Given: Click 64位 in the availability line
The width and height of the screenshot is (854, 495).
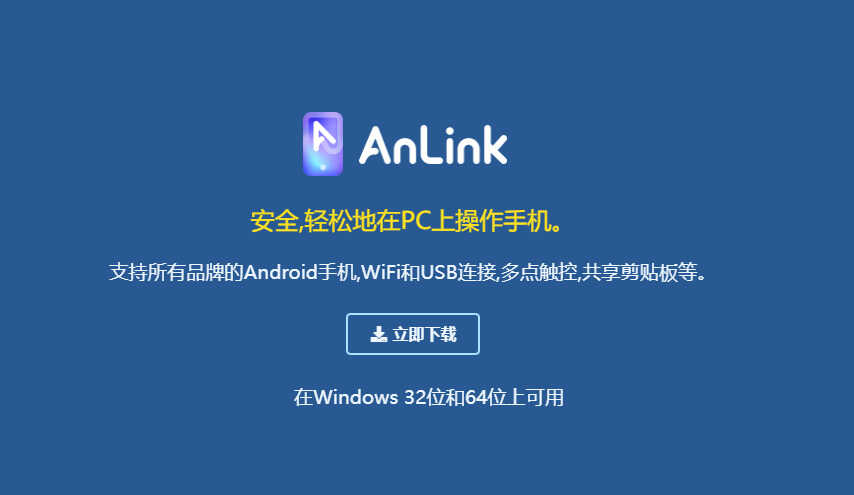Looking at the screenshot, I should [x=486, y=397].
